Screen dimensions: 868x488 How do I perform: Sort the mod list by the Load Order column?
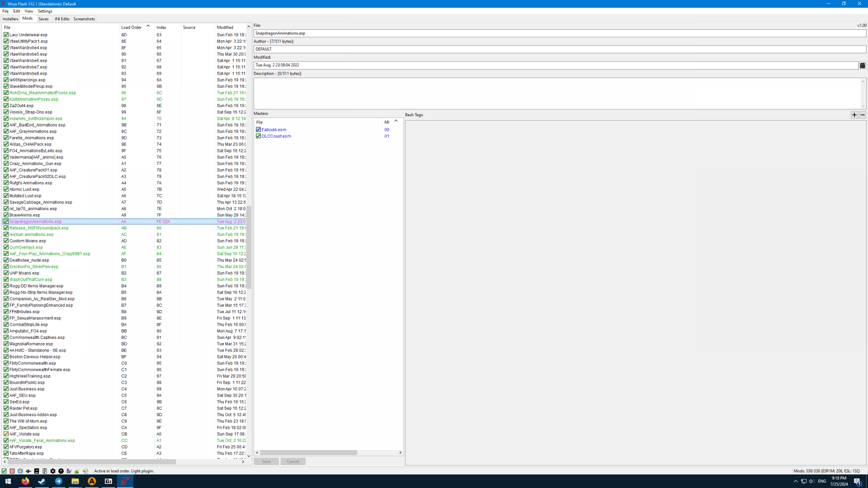pos(132,28)
